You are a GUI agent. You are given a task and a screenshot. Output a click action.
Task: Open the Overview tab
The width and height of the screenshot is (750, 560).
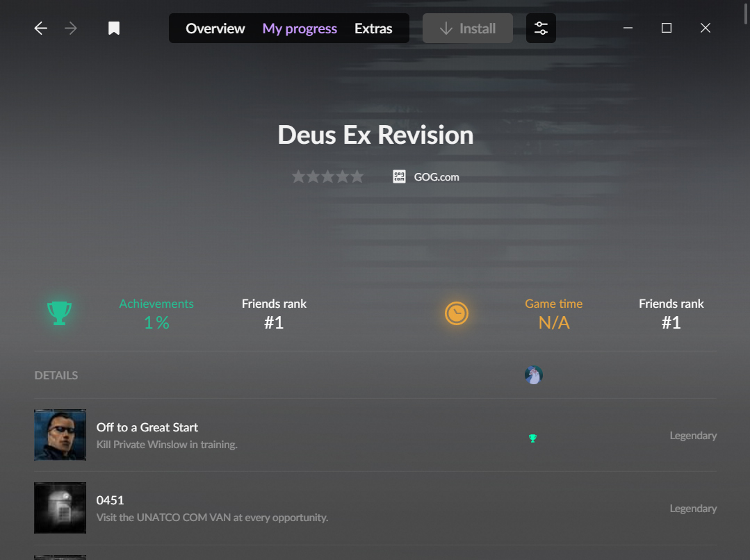(x=215, y=28)
